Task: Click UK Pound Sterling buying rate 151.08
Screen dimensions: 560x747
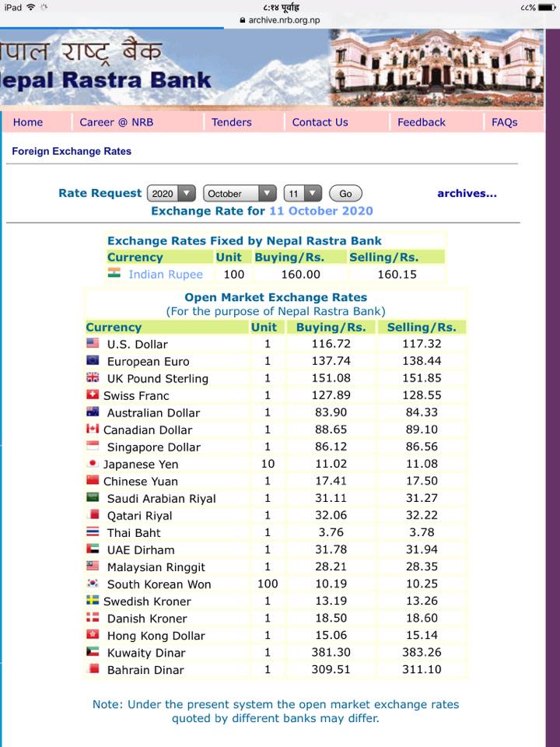Action: (331, 378)
